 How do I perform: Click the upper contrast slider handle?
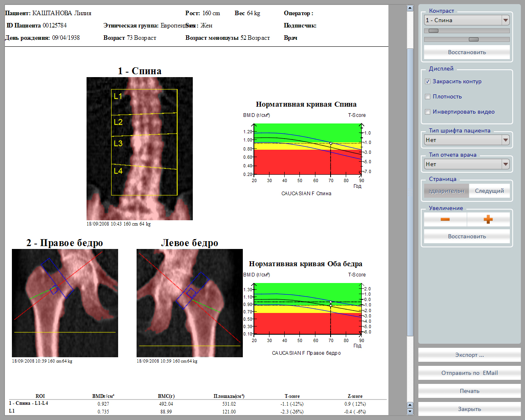(434, 31)
